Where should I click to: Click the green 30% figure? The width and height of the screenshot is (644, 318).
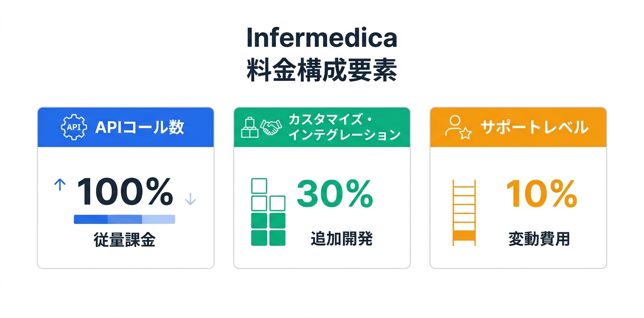[335, 194]
